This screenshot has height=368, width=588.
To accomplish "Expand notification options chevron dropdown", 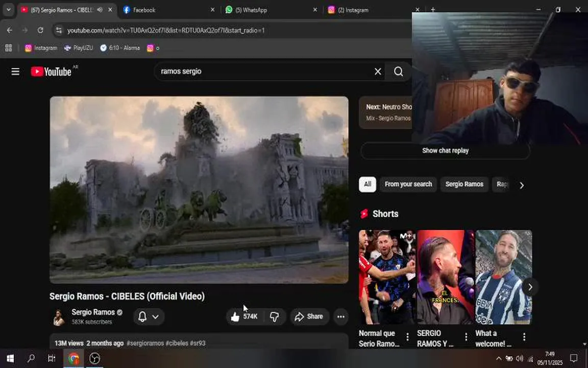I will [x=156, y=316].
